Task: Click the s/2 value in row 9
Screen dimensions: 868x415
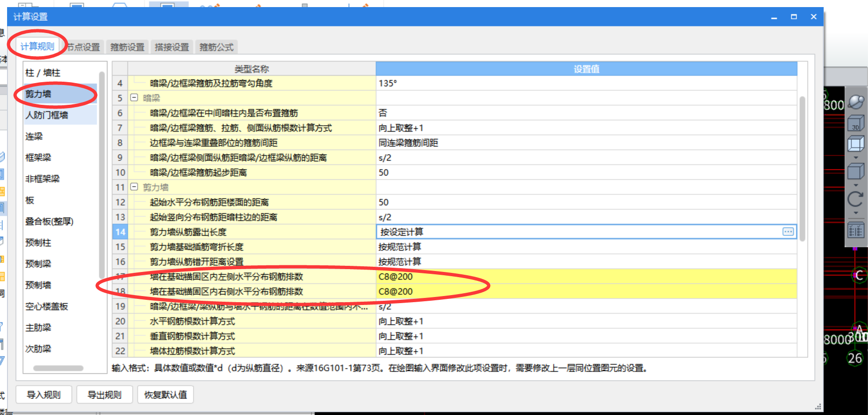Action: (x=586, y=158)
